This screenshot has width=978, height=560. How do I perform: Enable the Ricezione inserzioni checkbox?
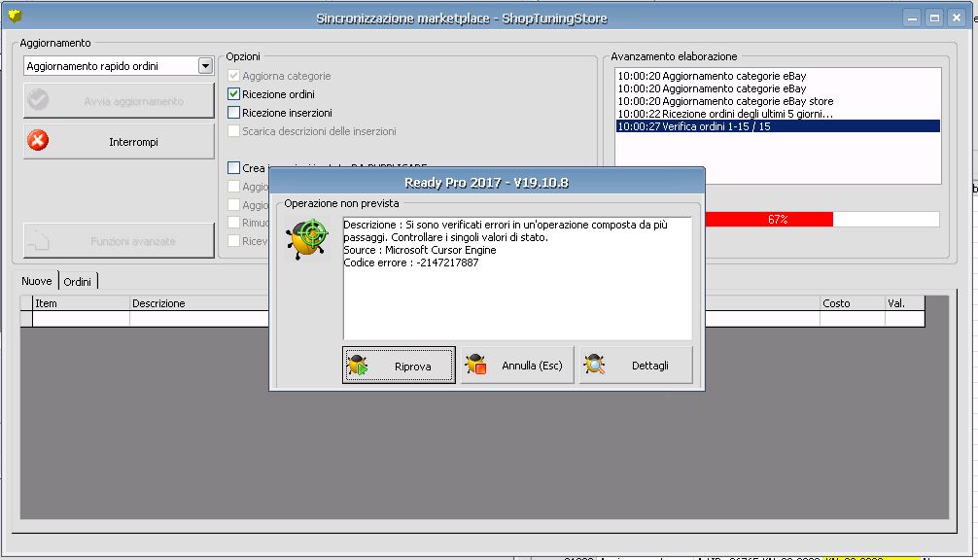[233, 113]
